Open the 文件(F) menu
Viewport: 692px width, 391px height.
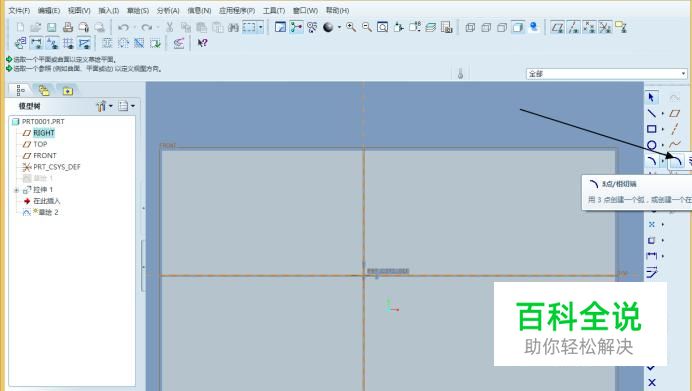[19, 10]
